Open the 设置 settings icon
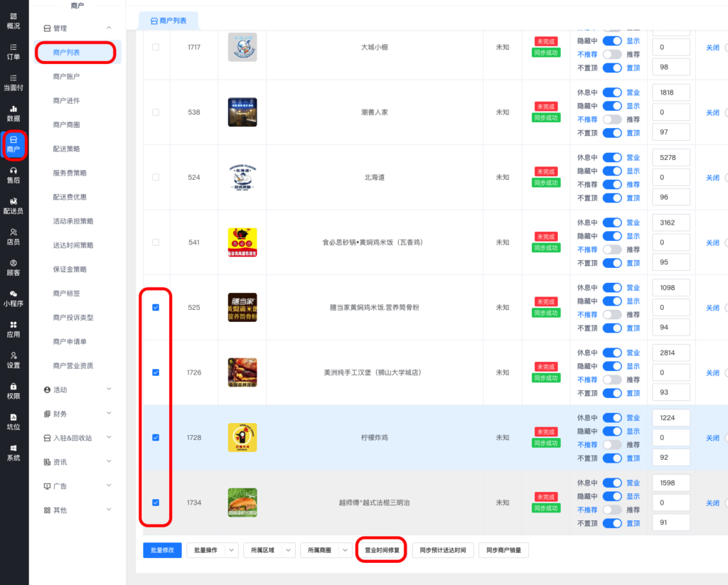The height and width of the screenshot is (585, 728). click(x=14, y=360)
